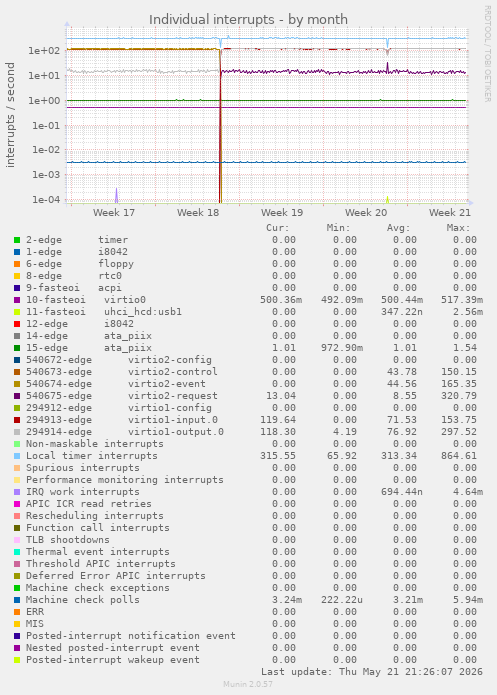The height and width of the screenshot is (695, 497).
Task: Click the graph title Individual interrupts - by month
Action: [248, 20]
